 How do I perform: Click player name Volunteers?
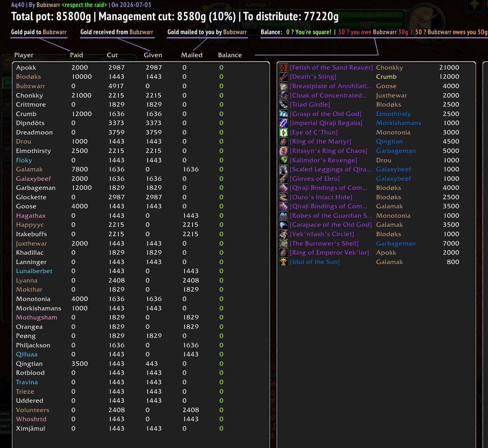pyautogui.click(x=33, y=410)
